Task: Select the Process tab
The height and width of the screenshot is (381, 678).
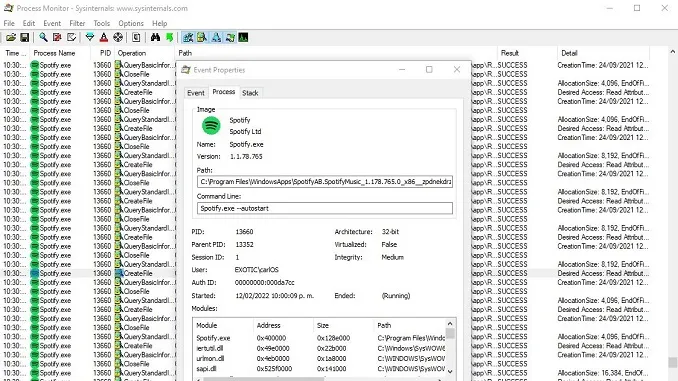Action: tap(224, 92)
